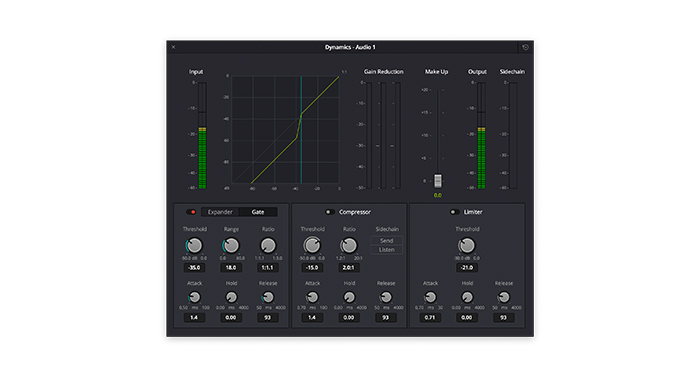Screen dimensions: 700x380
Task: Click the Expander Threshold knob
Action: [194, 245]
